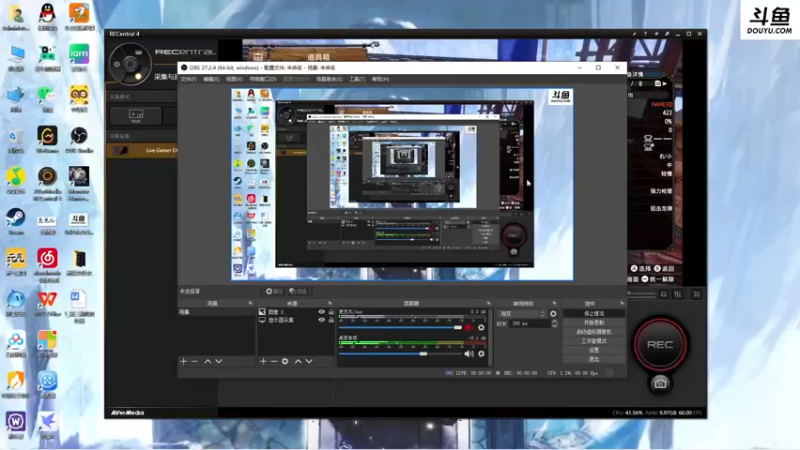Open settings gear for the microphone/Aux track
Viewport: 800px width, 450px height.
coord(481,328)
